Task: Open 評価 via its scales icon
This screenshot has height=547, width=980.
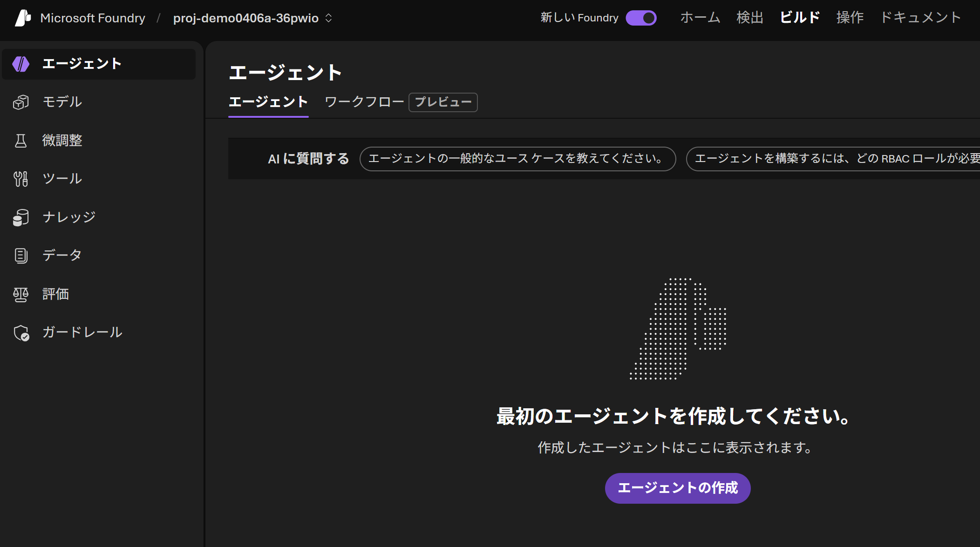Action: (x=21, y=294)
